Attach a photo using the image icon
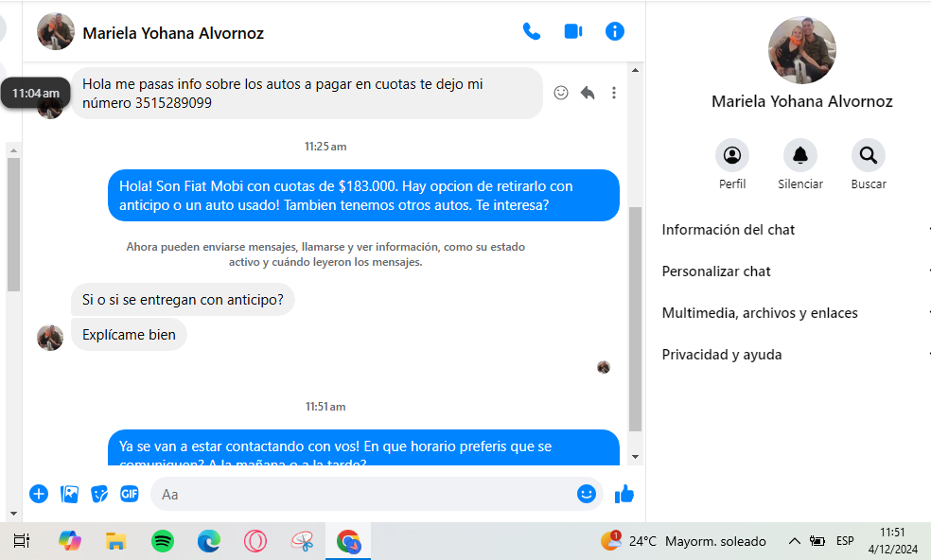 click(69, 494)
